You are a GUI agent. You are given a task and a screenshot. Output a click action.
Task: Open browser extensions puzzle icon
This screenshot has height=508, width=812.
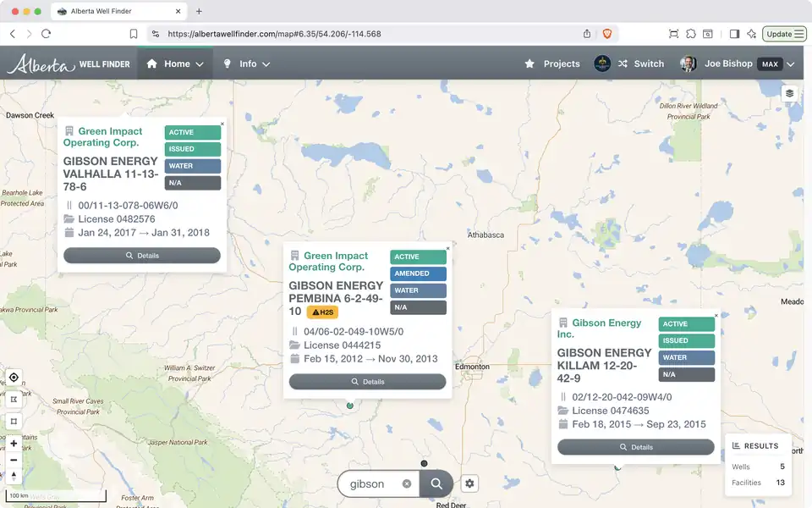click(x=691, y=34)
